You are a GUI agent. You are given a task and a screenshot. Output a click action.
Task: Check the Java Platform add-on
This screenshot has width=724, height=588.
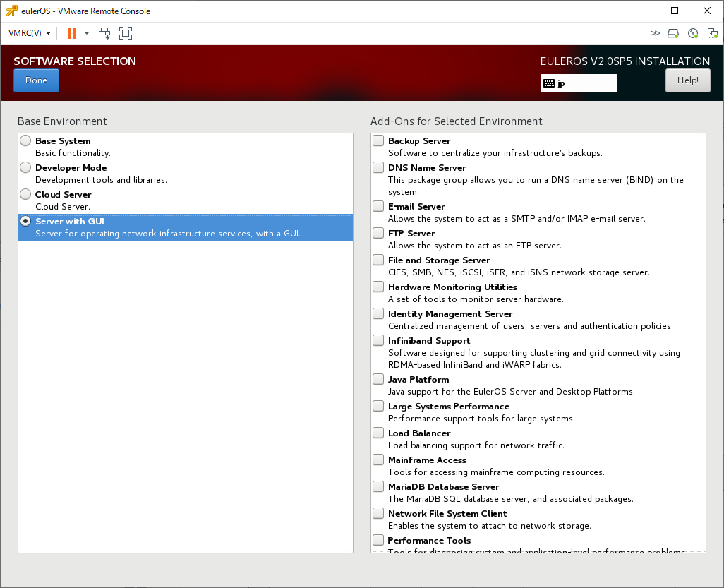379,379
